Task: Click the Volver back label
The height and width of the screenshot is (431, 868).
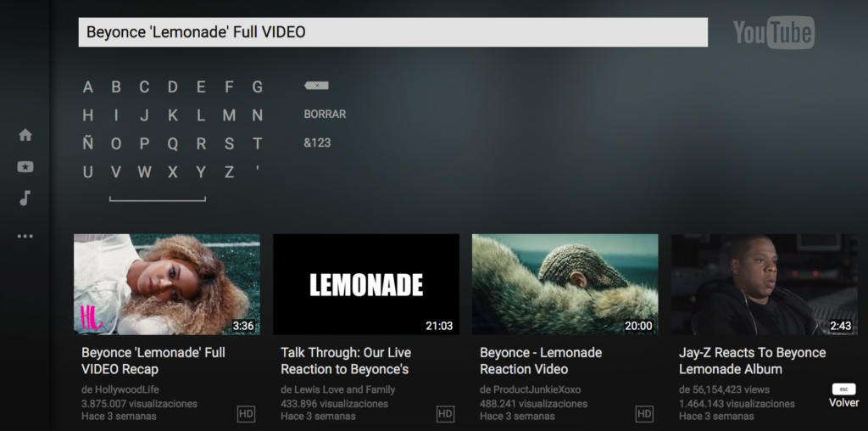Action: click(843, 403)
